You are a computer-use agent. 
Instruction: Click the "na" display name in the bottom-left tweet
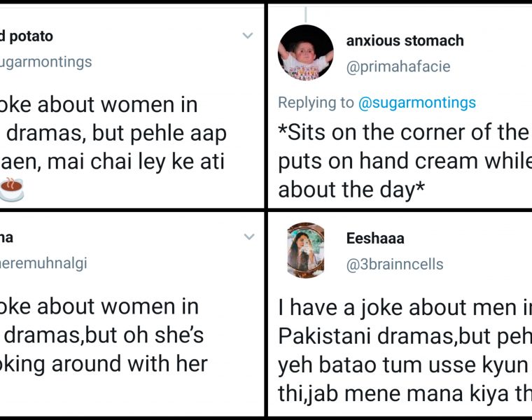coord(7,237)
